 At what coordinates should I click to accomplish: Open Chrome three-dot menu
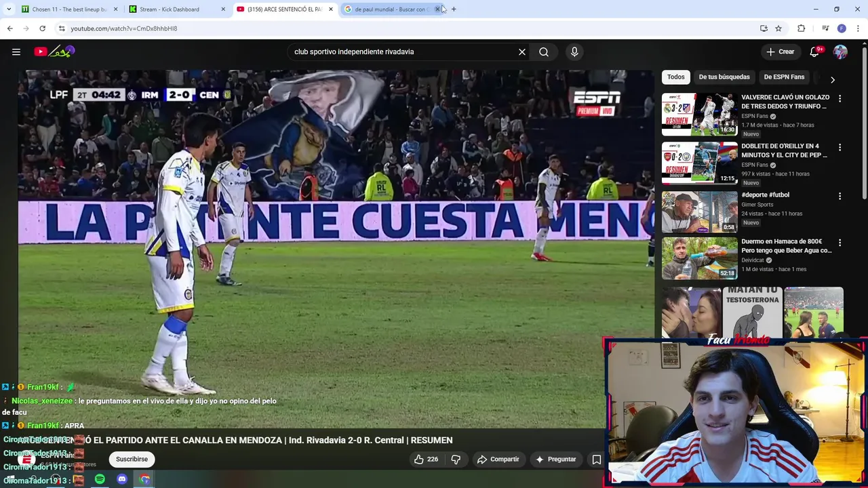point(858,28)
